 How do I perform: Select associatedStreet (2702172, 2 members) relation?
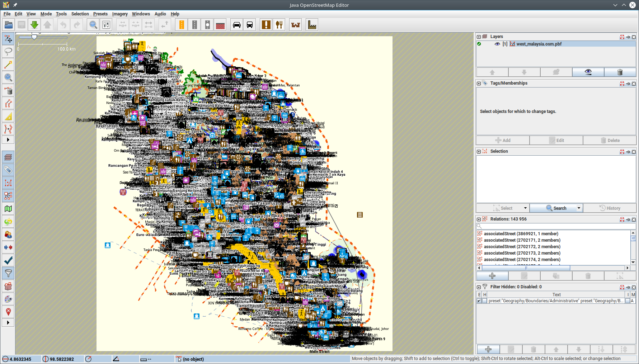tap(522, 247)
